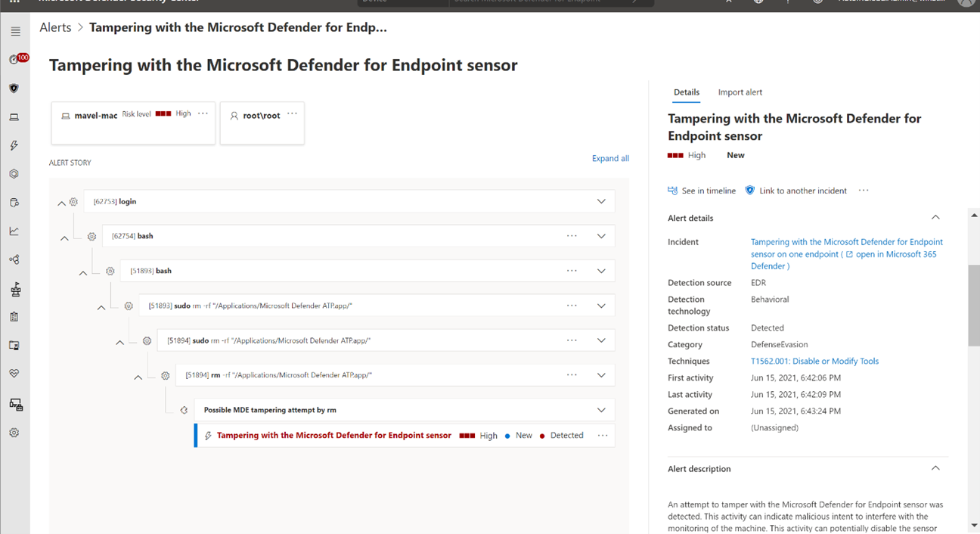
Task: Switch to the Import alert tab
Action: (740, 92)
